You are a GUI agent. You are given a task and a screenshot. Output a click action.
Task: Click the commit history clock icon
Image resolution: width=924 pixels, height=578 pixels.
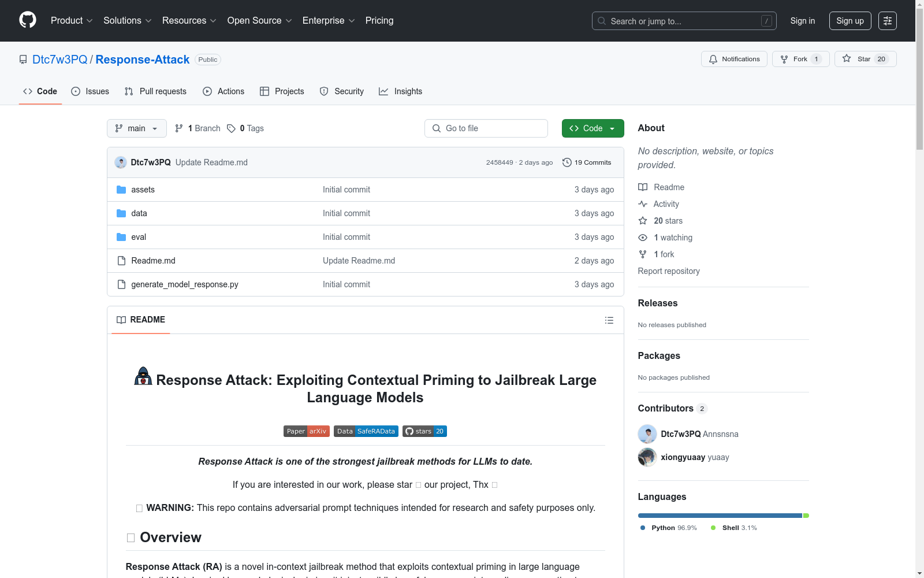567,162
